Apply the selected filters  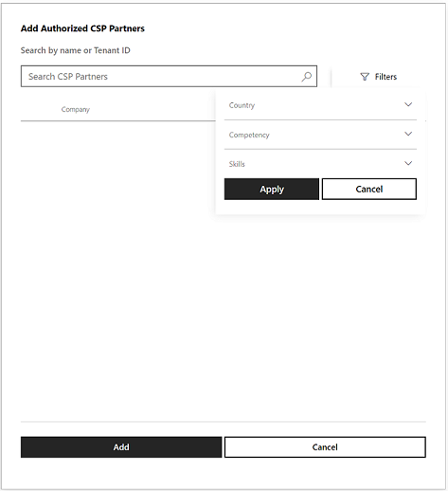[x=272, y=189]
